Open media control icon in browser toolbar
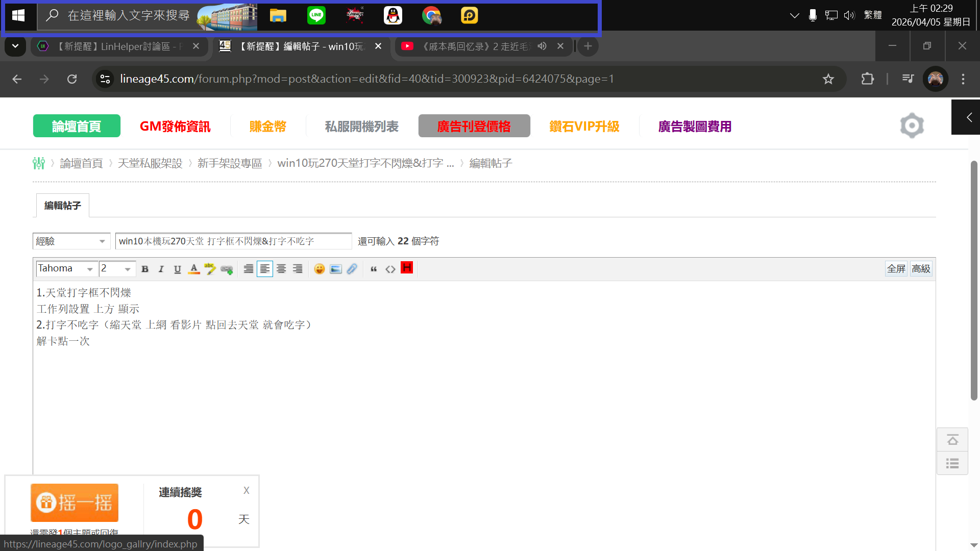This screenshot has width=980, height=551. tap(908, 79)
